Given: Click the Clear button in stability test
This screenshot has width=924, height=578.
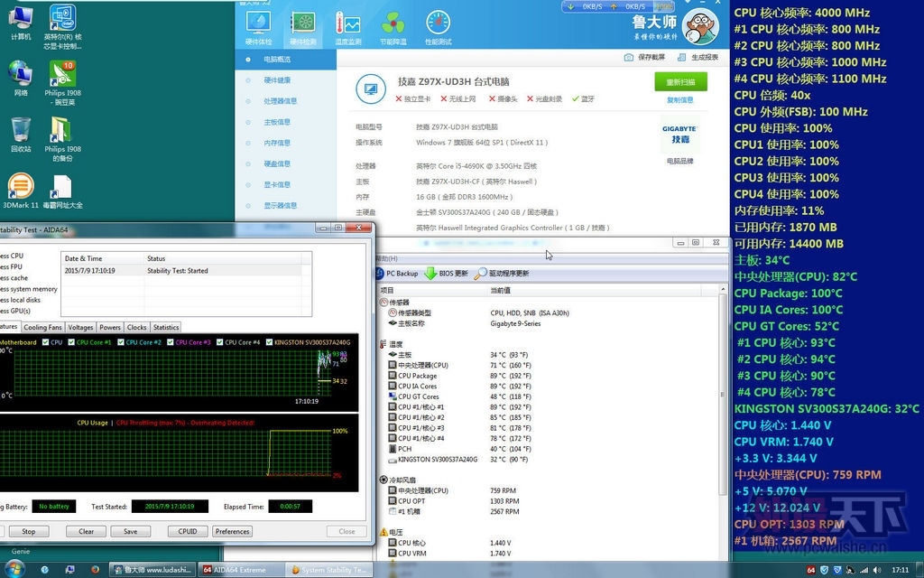Looking at the screenshot, I should [86, 531].
